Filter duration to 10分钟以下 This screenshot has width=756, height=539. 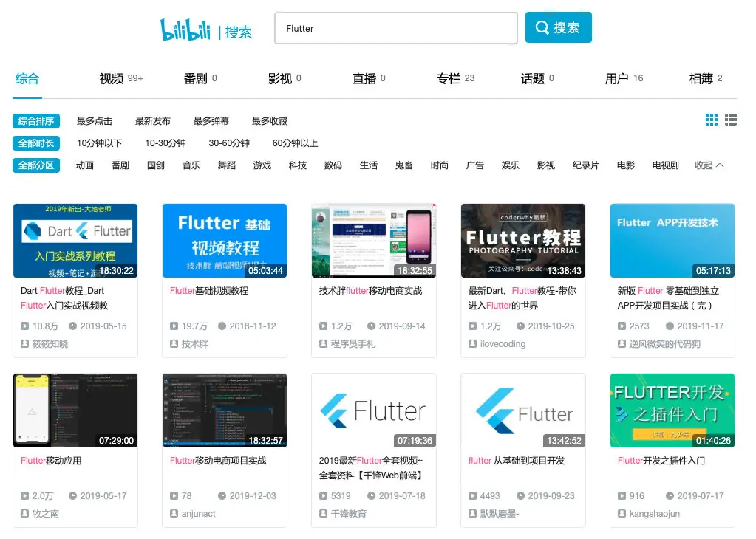click(99, 143)
